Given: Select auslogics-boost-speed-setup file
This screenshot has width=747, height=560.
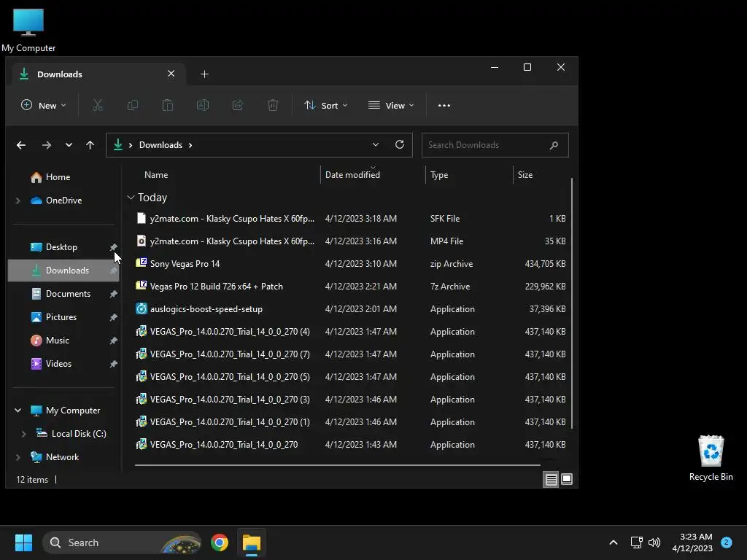Looking at the screenshot, I should pos(351,309).
